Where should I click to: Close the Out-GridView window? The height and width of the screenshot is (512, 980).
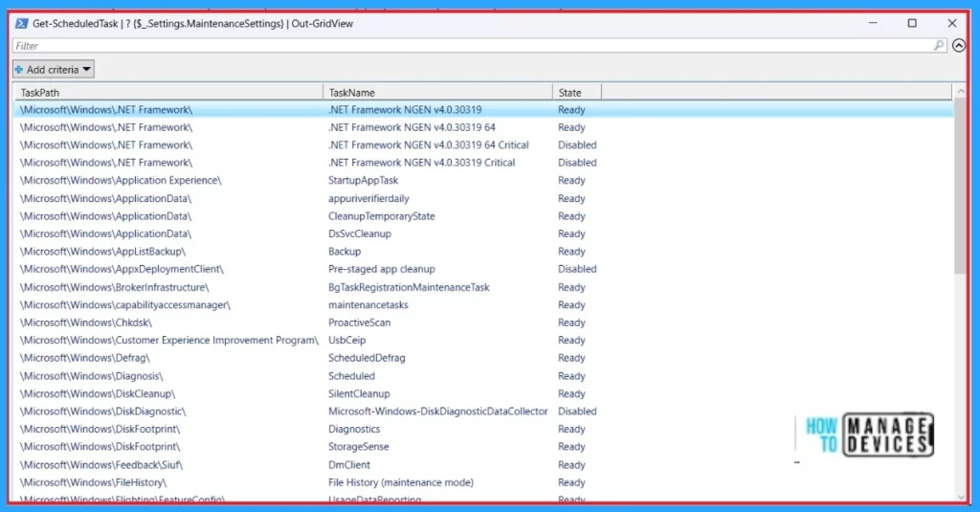(952, 23)
